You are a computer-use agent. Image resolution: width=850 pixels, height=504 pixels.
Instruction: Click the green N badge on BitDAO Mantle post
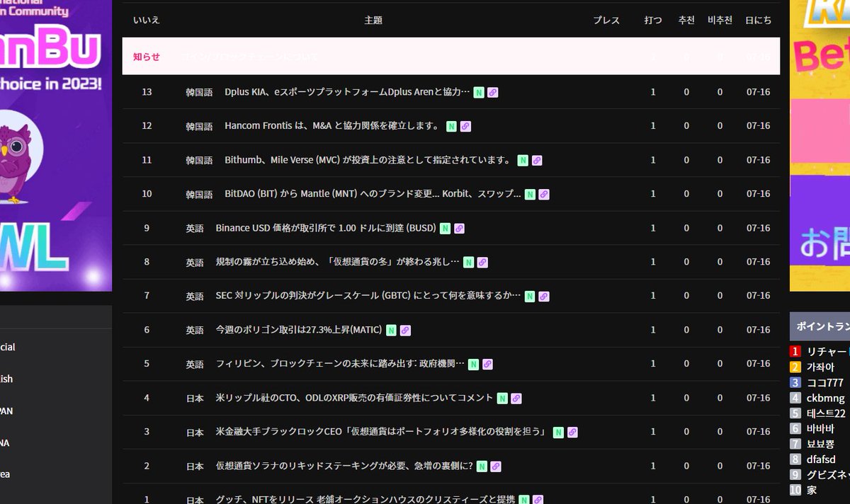coord(530,194)
